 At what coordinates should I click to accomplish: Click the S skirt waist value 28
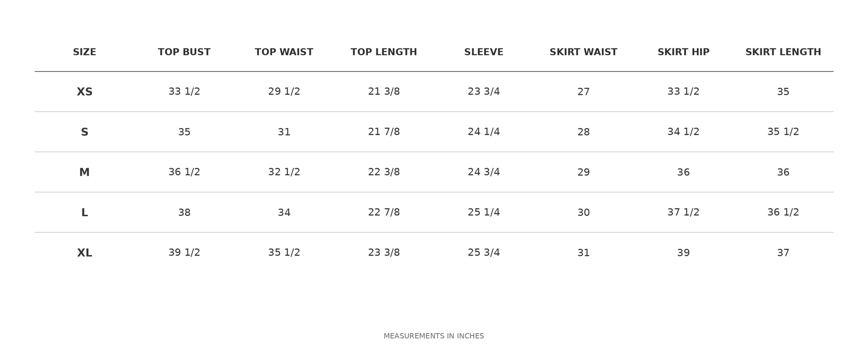(x=583, y=132)
